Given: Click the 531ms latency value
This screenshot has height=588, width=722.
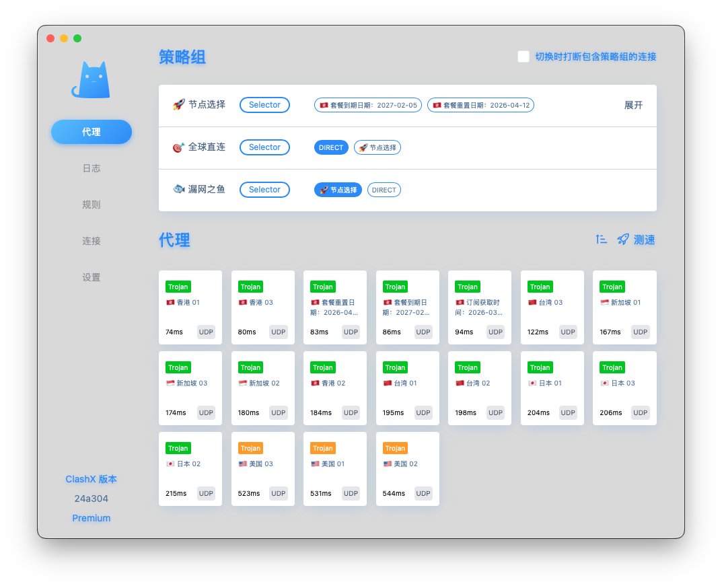Looking at the screenshot, I should pyautogui.click(x=321, y=494).
